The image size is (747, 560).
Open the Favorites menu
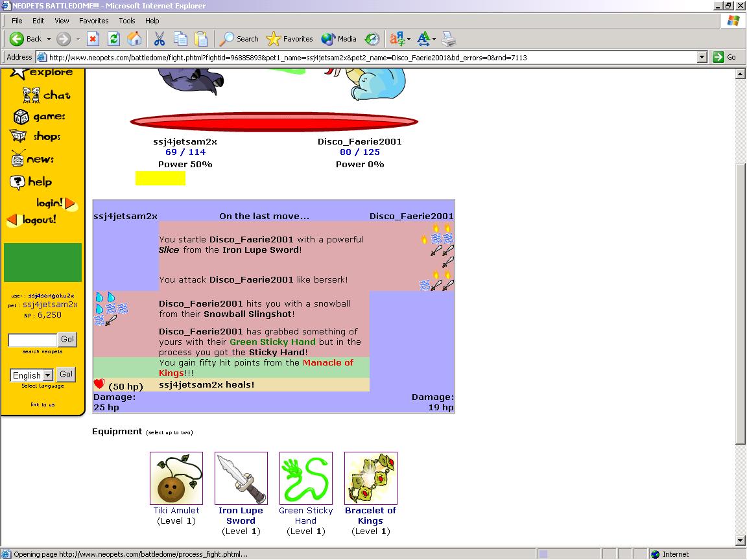click(x=93, y=21)
